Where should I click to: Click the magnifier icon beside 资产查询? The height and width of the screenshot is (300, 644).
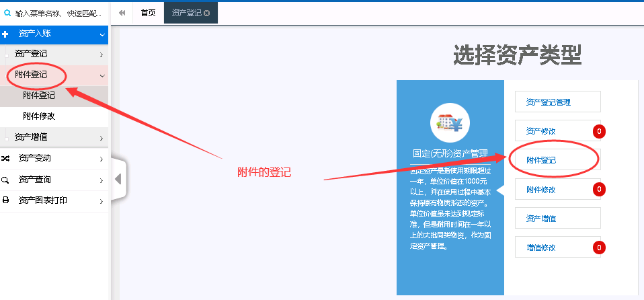pyautogui.click(x=5, y=180)
